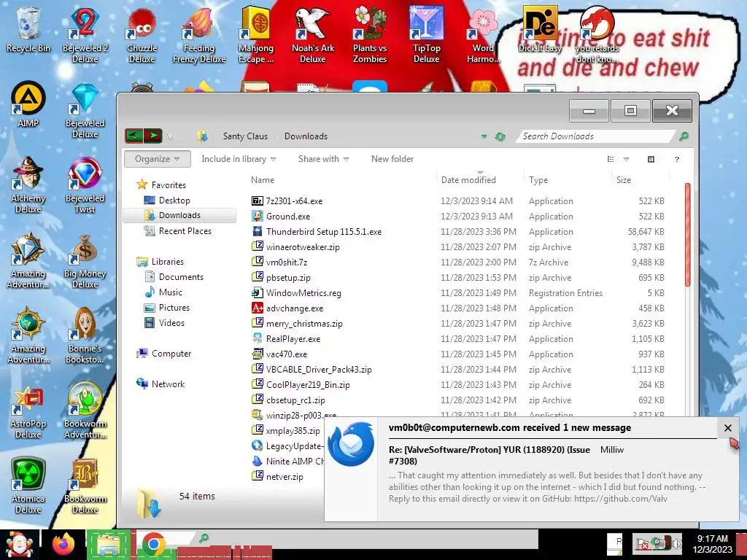The width and height of the screenshot is (747, 560).
Task: Open the Thunderbird new message notification
Action: point(532,469)
